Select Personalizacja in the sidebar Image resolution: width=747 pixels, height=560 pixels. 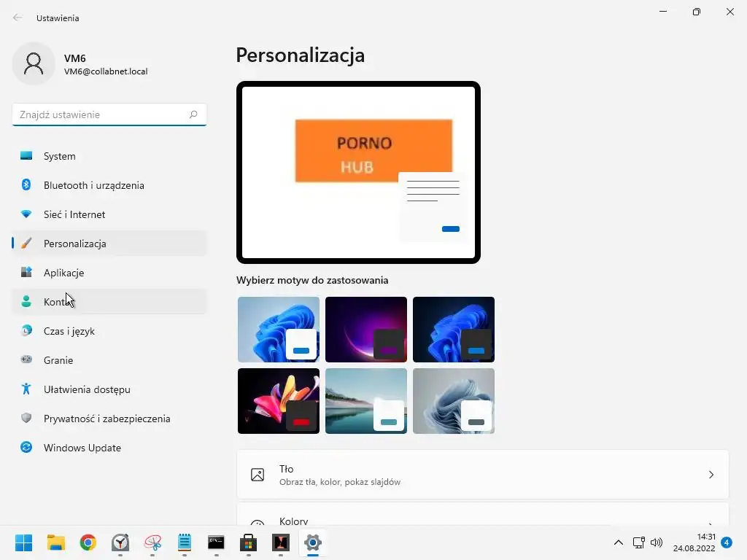(x=109, y=244)
